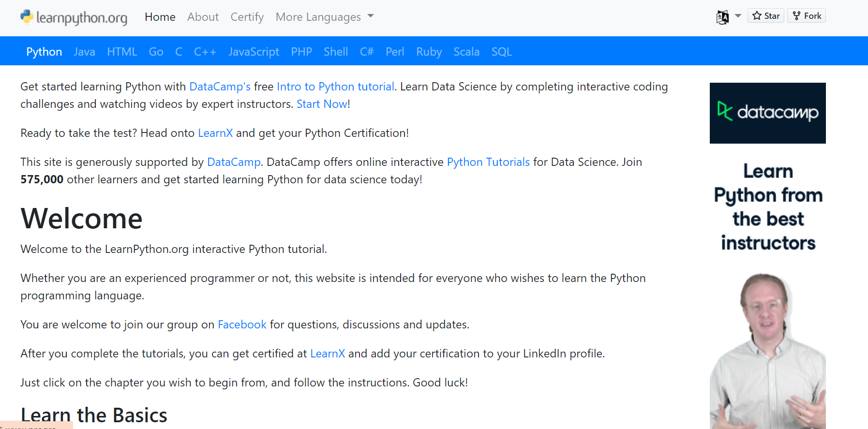Open the language selector dropdown arrow
The height and width of the screenshot is (429, 868).
pos(738,16)
